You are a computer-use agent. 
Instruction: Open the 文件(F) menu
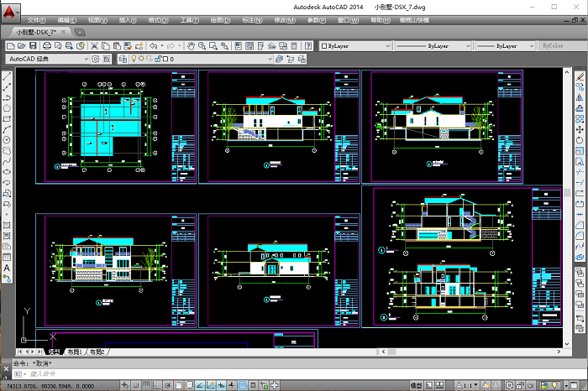(37, 20)
